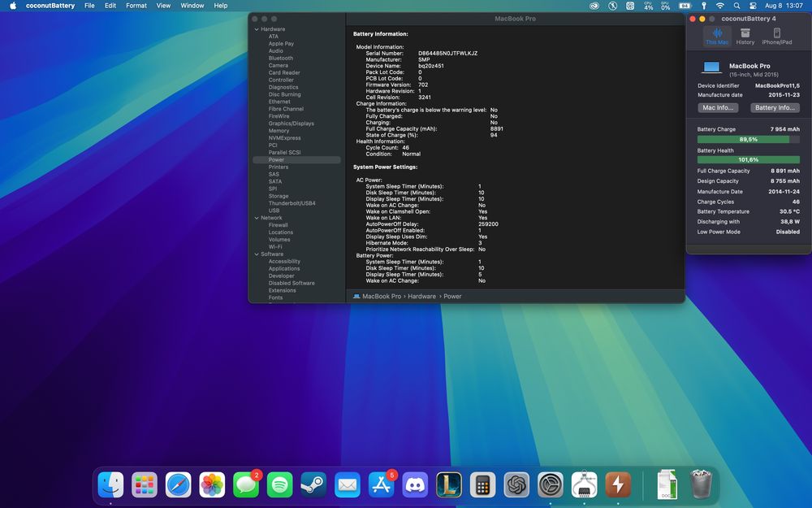Open Spotify from the dock

(x=279, y=485)
